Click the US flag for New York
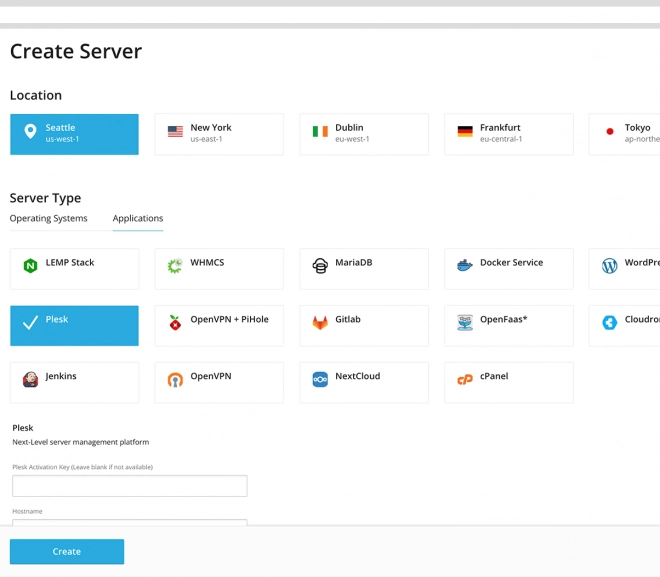The width and height of the screenshot is (660, 577). [175, 132]
